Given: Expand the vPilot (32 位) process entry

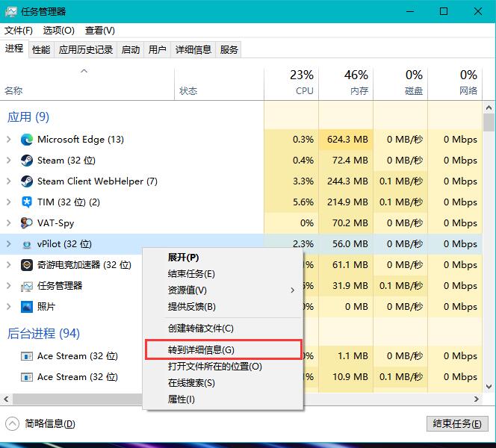Looking at the screenshot, I should pyautogui.click(x=9, y=244).
